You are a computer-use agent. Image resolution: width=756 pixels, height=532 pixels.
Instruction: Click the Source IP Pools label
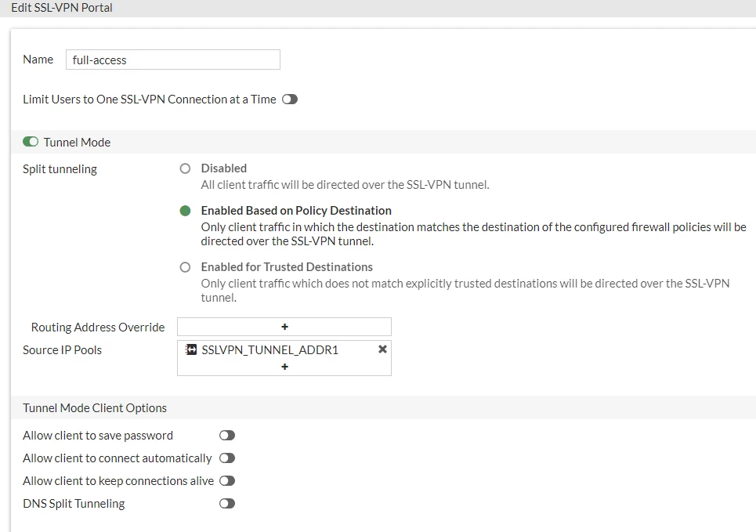(62, 350)
